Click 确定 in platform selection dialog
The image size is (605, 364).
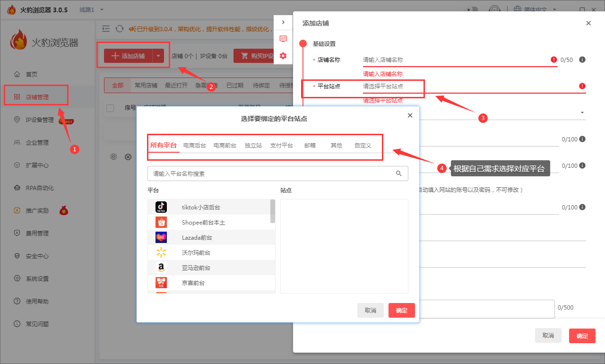[402, 311]
